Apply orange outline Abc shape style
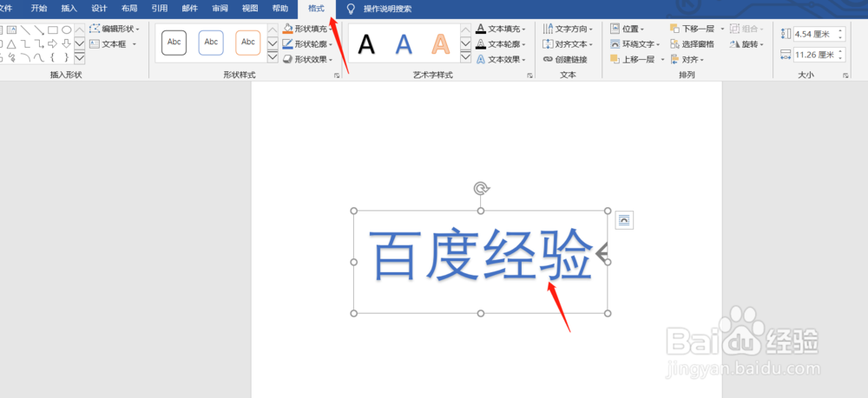The height and width of the screenshot is (398, 868). click(x=248, y=42)
